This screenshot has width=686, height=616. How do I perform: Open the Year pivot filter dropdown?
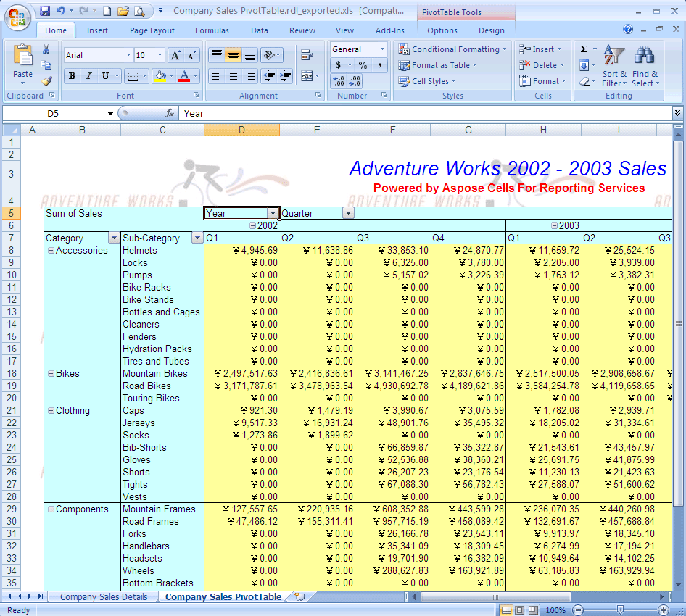click(x=272, y=213)
